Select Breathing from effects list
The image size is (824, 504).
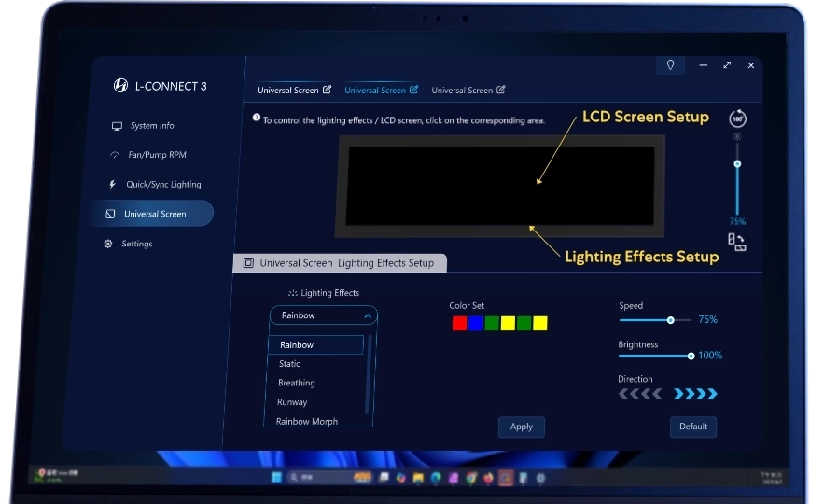click(x=297, y=383)
